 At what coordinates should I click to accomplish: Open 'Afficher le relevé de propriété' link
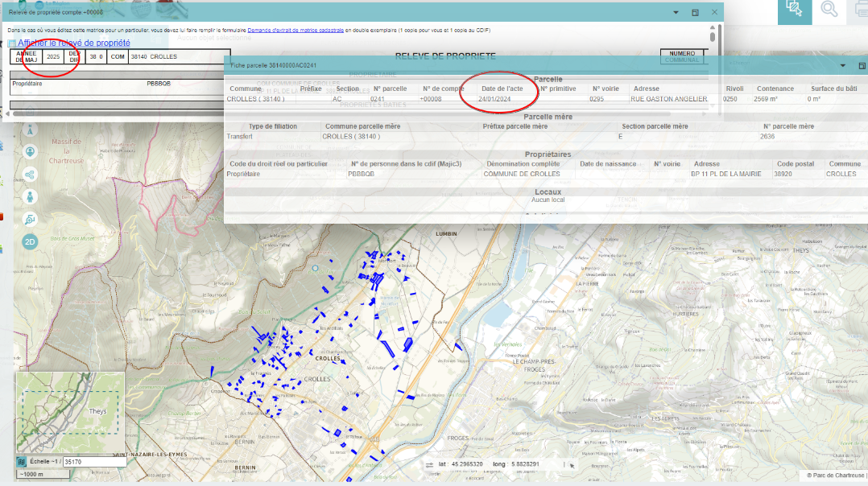(73, 43)
